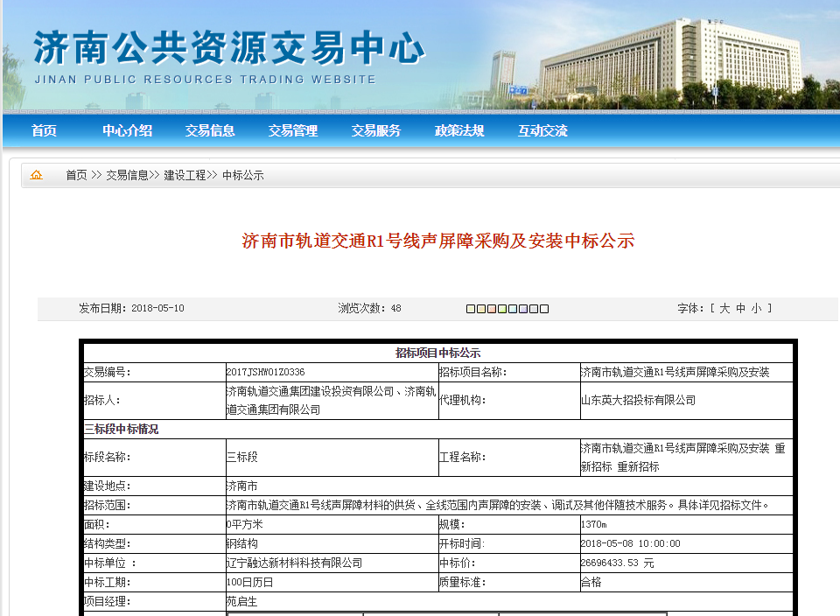Click the bid opening time 2018-05-08 10:00:00
Screen dimensions: 840x616
(631, 543)
